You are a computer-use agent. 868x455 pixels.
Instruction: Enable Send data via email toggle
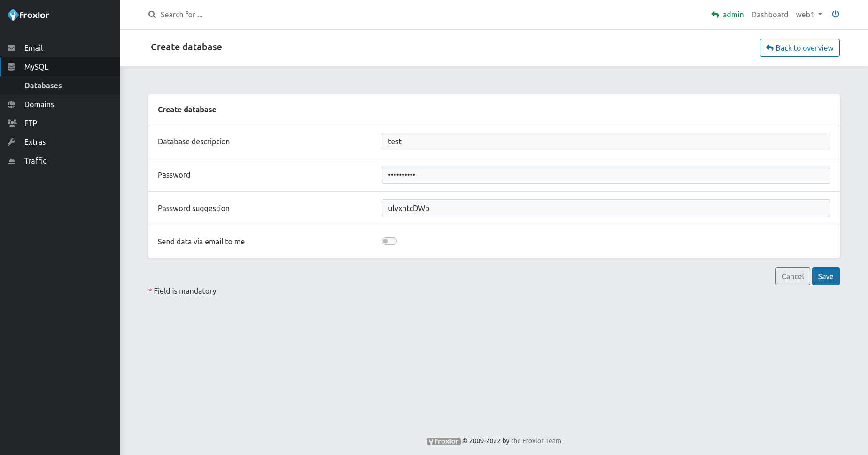(x=389, y=241)
